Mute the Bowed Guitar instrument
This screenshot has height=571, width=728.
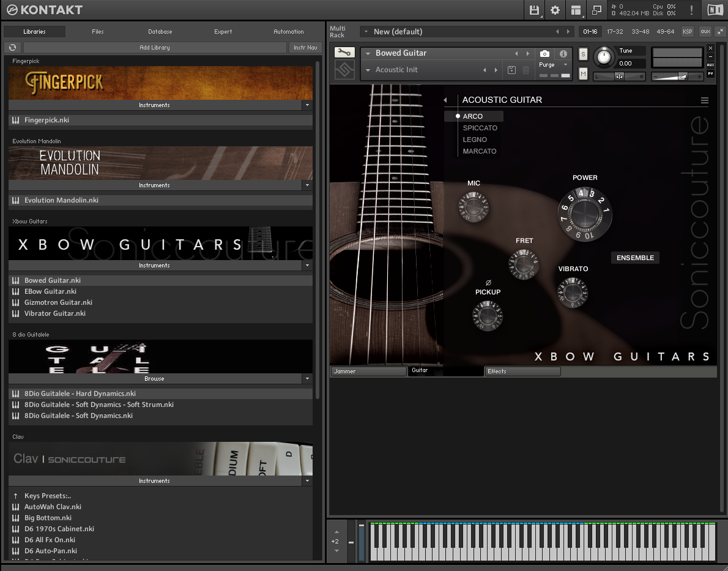[583, 73]
